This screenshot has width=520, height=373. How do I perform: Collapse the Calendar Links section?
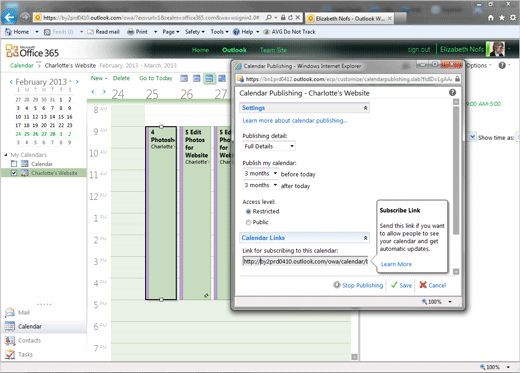(x=365, y=238)
